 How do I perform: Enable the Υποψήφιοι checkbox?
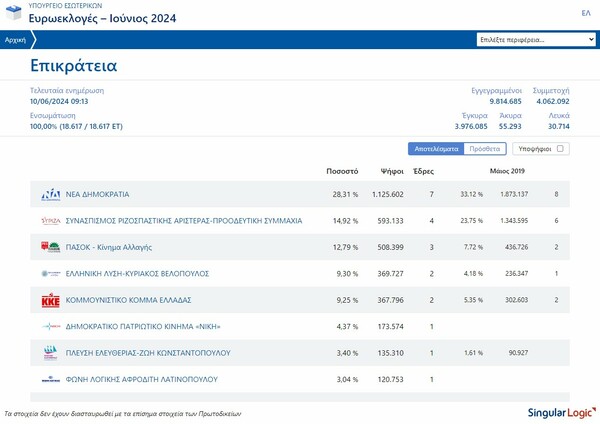tap(560, 148)
